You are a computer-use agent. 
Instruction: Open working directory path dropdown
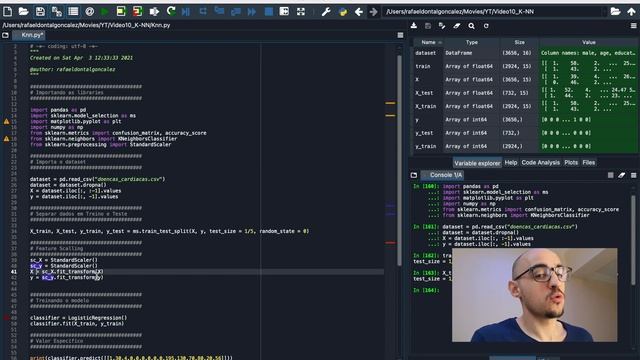(x=604, y=11)
